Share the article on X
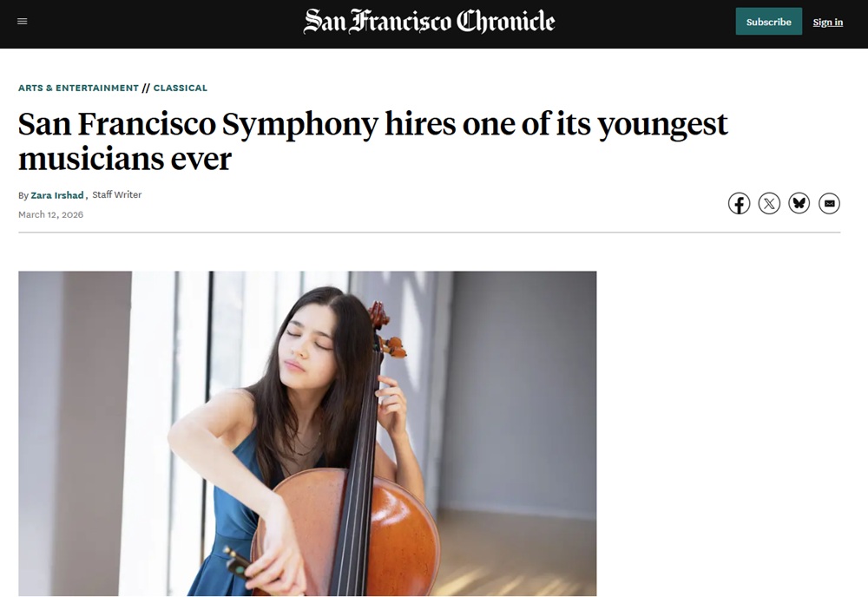Viewport: 868px width, 597px height. pyautogui.click(x=769, y=204)
